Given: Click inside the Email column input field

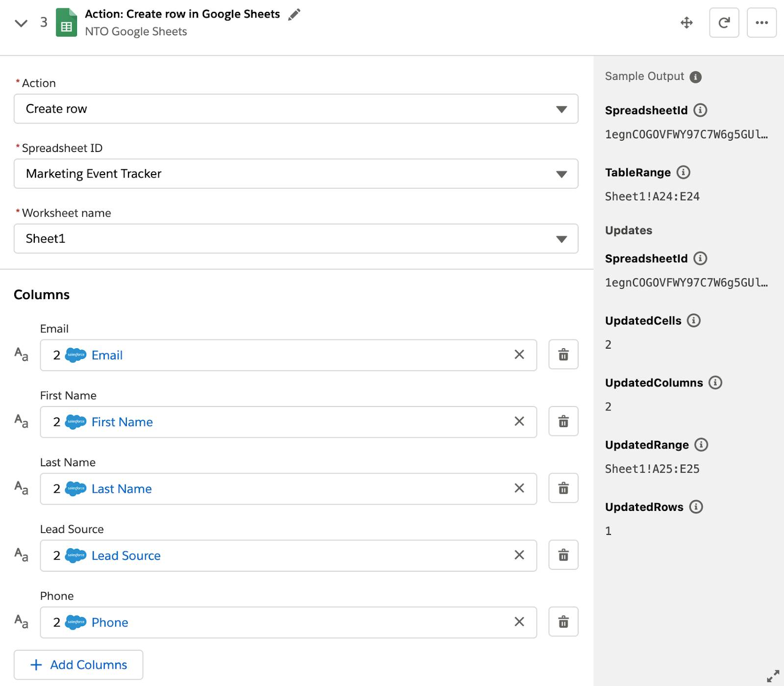Looking at the screenshot, I should pyautogui.click(x=288, y=355).
